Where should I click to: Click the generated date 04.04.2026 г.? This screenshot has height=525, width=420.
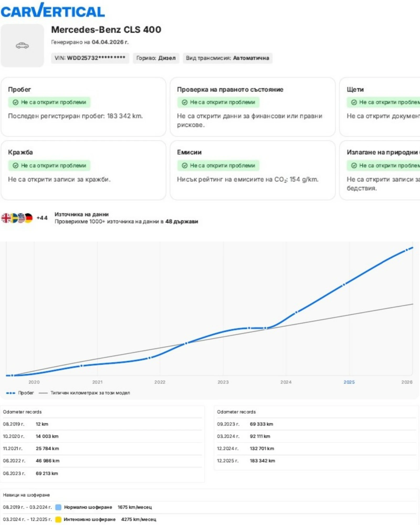(110, 42)
